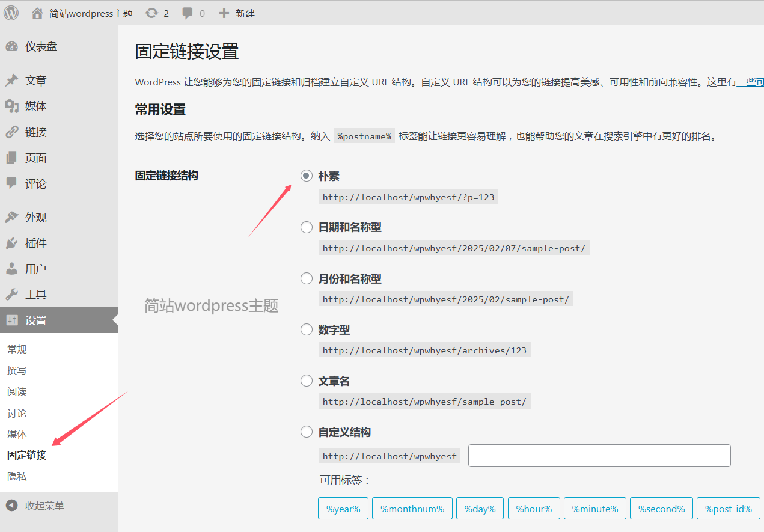The width and height of the screenshot is (764, 532).
Task: Add the %post_id% tag
Action: (x=728, y=509)
